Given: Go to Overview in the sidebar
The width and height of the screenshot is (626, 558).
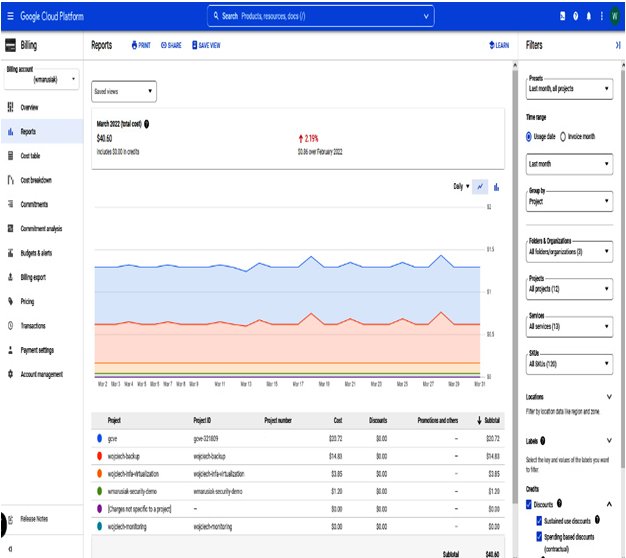Looking at the screenshot, I should (42, 107).
